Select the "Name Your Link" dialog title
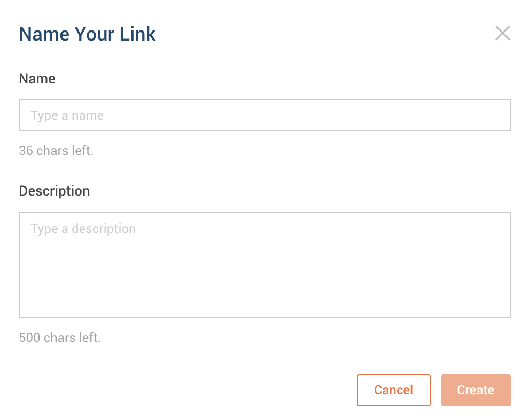Image resolution: width=529 pixels, height=420 pixels. coord(87,34)
